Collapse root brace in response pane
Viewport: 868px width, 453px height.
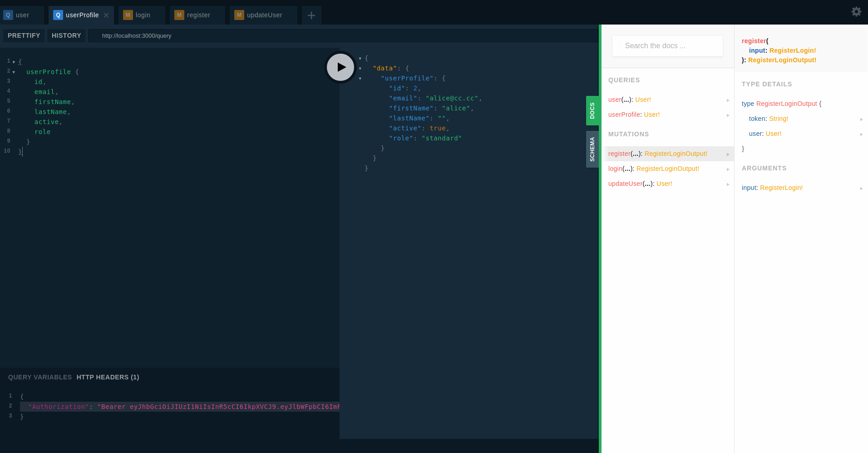pyautogui.click(x=360, y=58)
